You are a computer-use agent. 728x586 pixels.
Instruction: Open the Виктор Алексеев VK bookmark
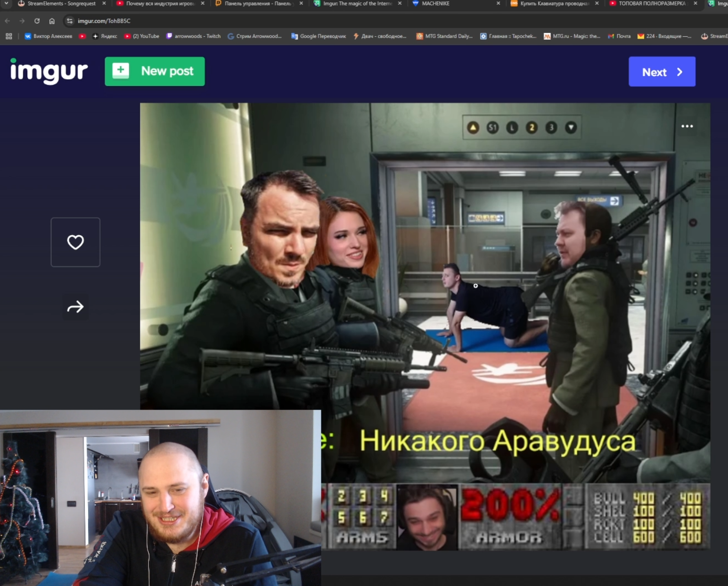click(x=49, y=36)
